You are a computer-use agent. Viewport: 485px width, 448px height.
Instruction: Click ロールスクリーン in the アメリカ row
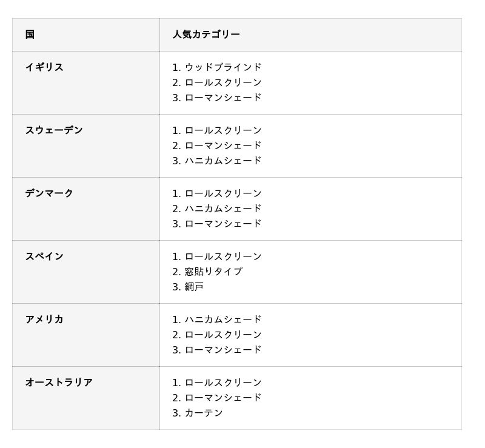(x=223, y=335)
